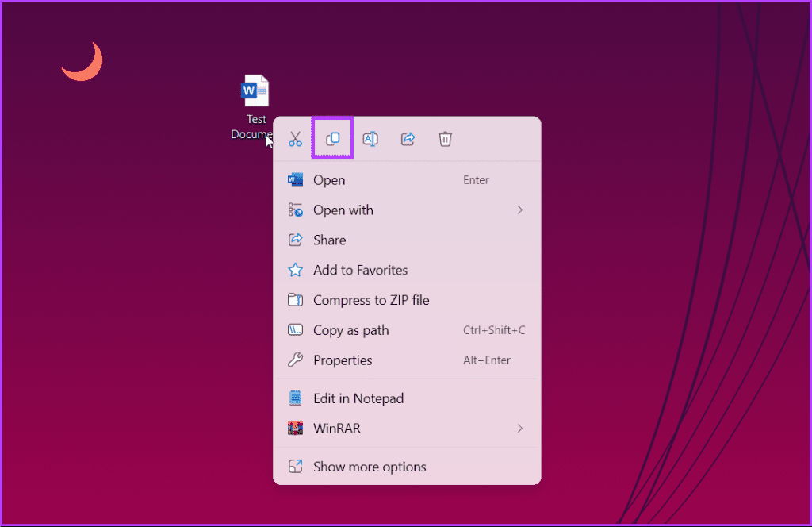
Task: Open the Properties menu entry
Action: tap(343, 360)
